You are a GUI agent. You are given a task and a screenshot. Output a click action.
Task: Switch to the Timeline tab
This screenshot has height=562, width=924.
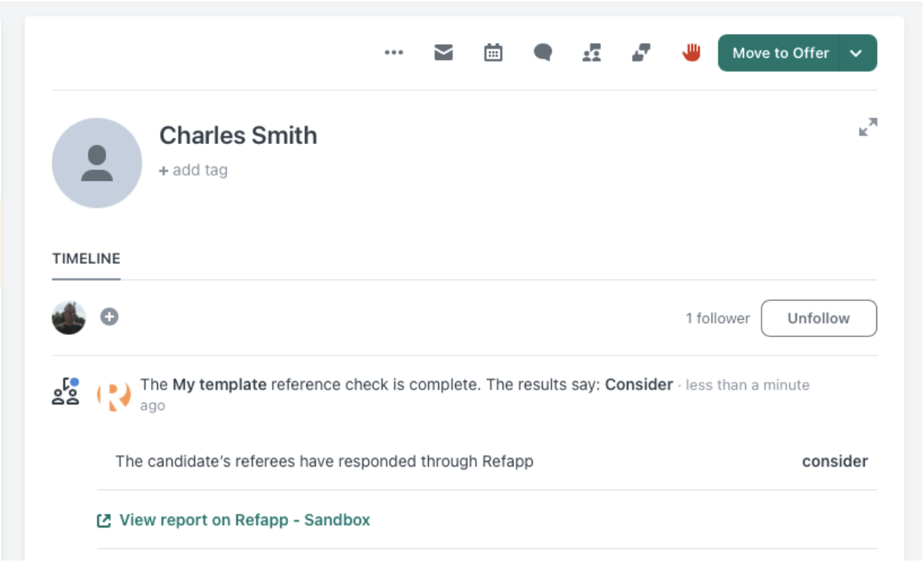pyautogui.click(x=85, y=258)
